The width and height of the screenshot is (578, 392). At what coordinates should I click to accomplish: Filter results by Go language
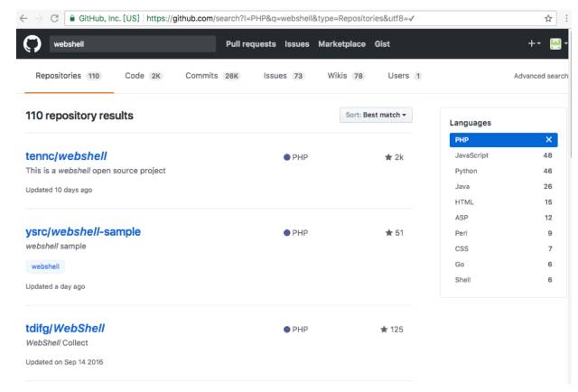point(503,264)
